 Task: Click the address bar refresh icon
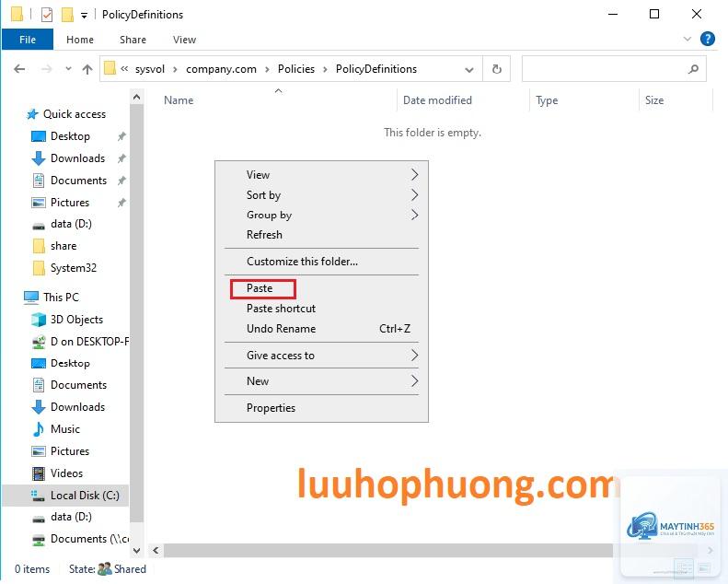point(497,69)
